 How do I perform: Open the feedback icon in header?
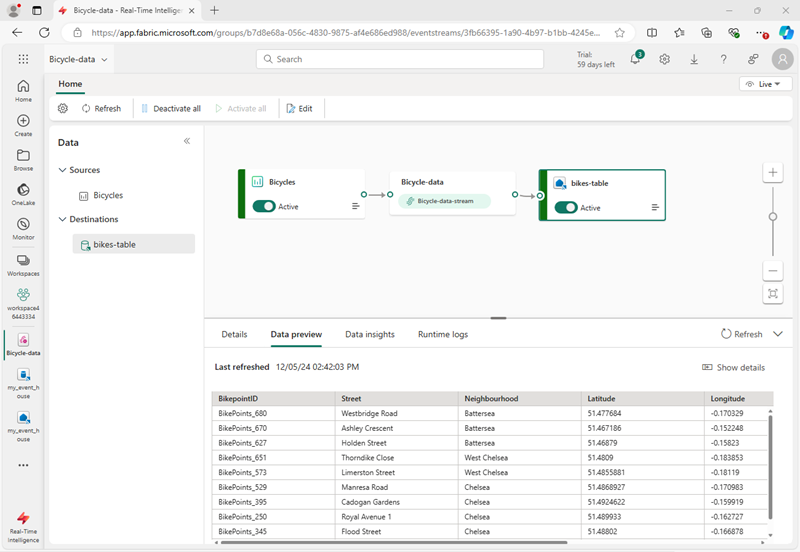coord(753,59)
